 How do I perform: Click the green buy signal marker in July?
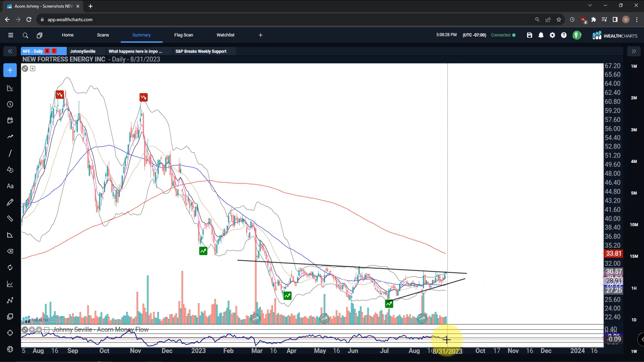[x=389, y=304]
